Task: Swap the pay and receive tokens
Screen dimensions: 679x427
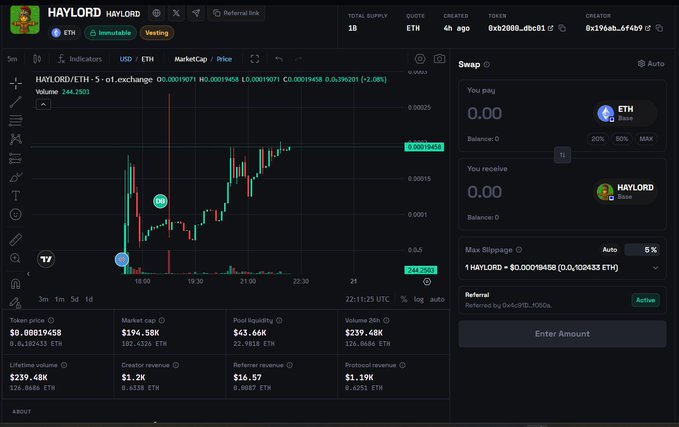Action: click(562, 155)
